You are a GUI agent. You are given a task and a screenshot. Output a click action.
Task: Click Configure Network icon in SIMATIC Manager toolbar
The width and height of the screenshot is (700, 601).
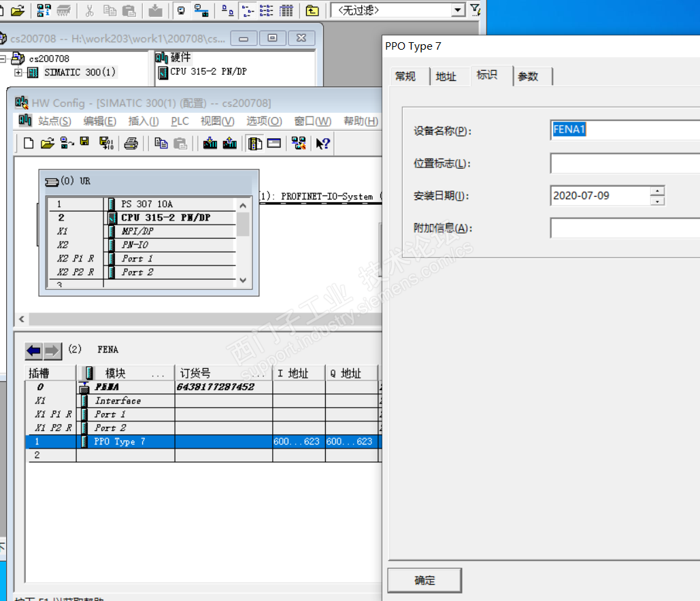pyautogui.click(x=202, y=10)
